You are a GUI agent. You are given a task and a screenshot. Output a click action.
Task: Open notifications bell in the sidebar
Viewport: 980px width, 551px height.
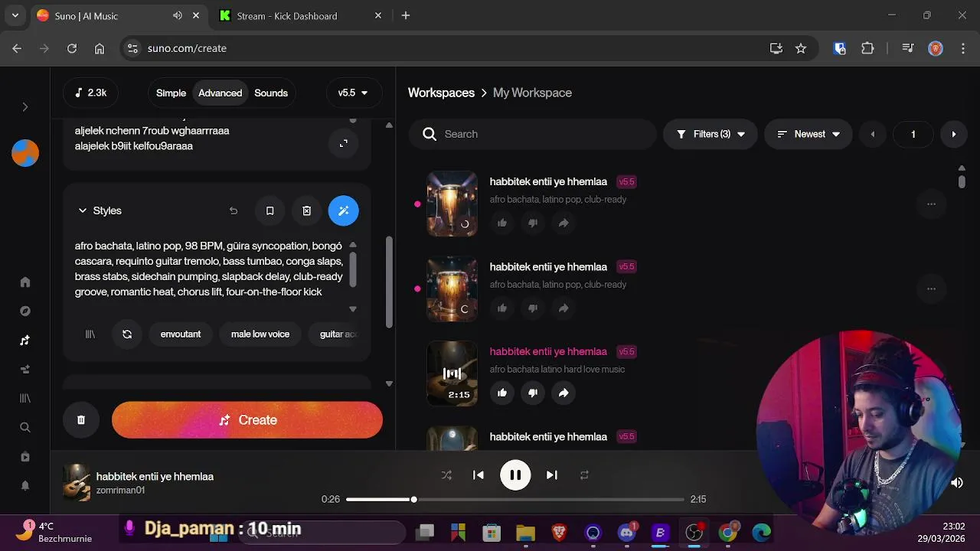[x=25, y=485]
